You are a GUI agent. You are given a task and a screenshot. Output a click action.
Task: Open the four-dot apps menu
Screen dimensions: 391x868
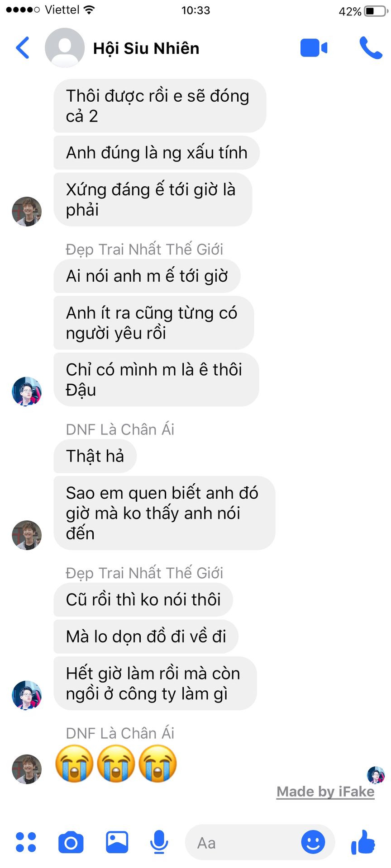coord(26,842)
